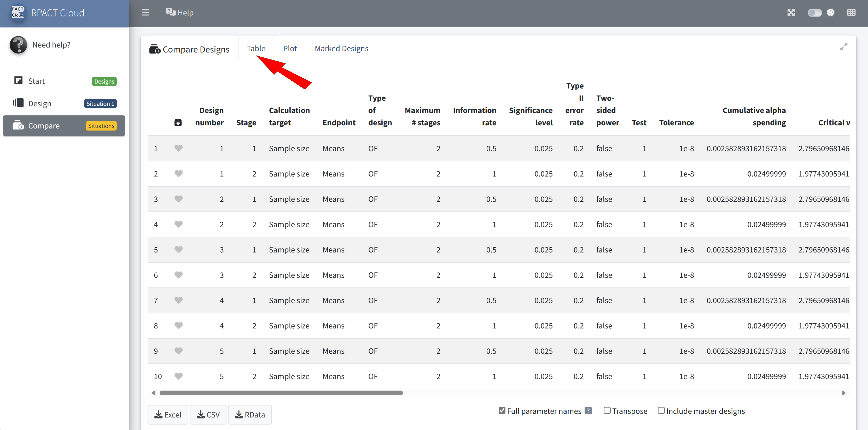
Task: Download table as CSV
Action: pyautogui.click(x=208, y=415)
